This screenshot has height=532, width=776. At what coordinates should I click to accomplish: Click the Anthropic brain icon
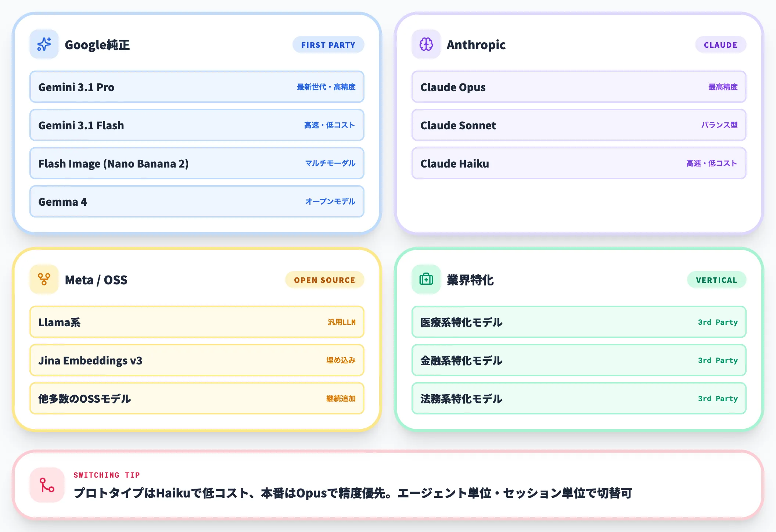tap(426, 44)
